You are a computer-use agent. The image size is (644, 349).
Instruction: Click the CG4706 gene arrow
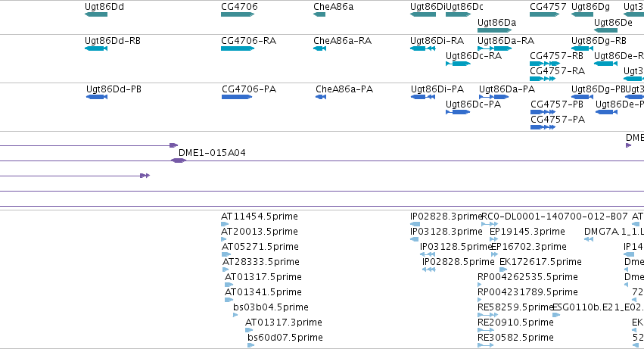coord(238,14)
